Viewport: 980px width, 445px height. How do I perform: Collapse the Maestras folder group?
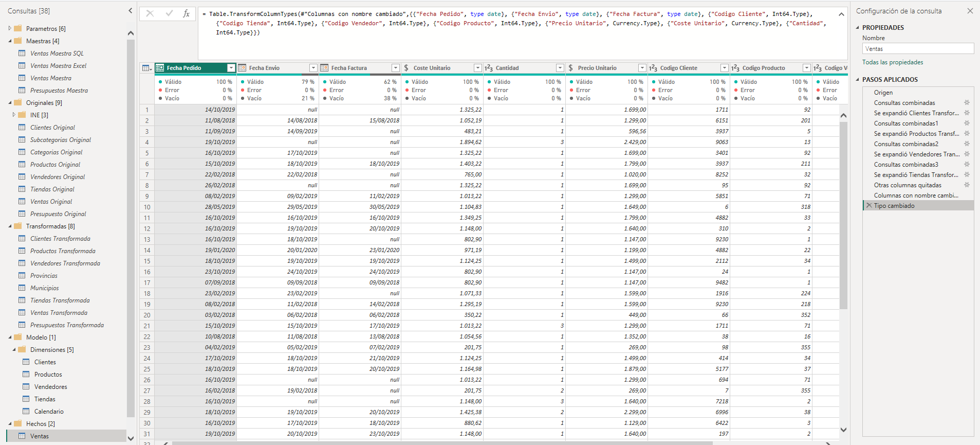[10, 41]
